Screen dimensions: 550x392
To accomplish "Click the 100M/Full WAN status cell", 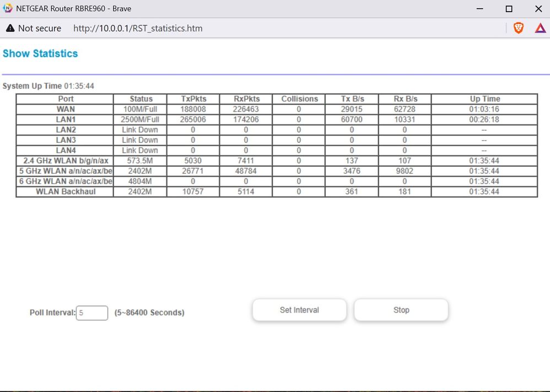I will [140, 109].
